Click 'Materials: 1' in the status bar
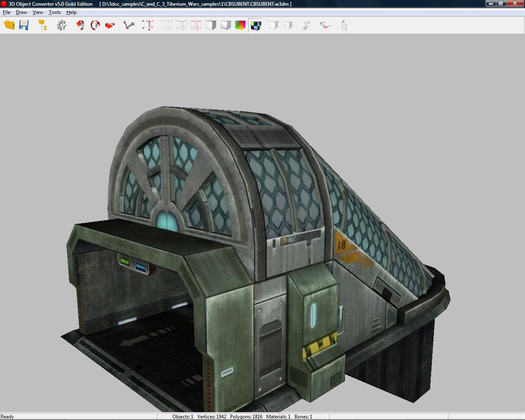 coord(278,416)
